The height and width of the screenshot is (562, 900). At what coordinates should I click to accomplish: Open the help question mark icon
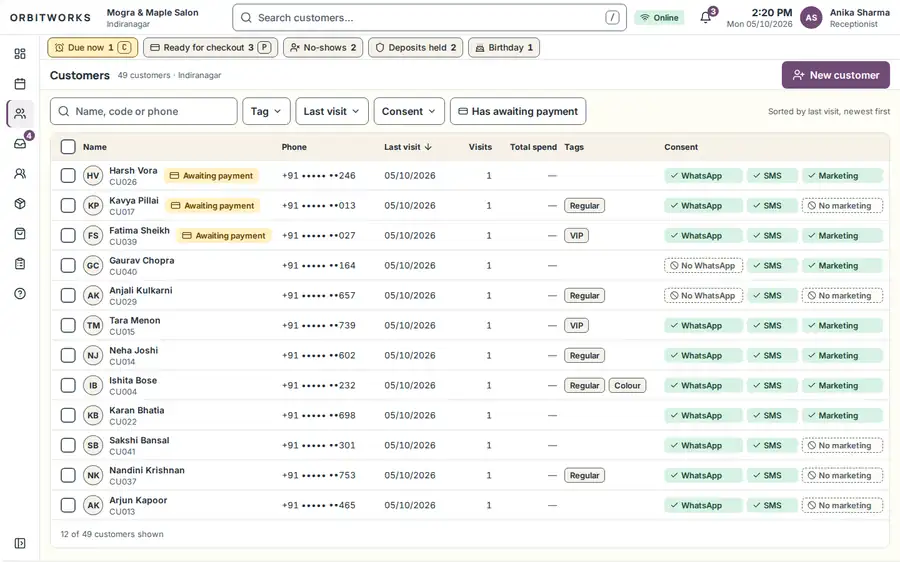20,293
